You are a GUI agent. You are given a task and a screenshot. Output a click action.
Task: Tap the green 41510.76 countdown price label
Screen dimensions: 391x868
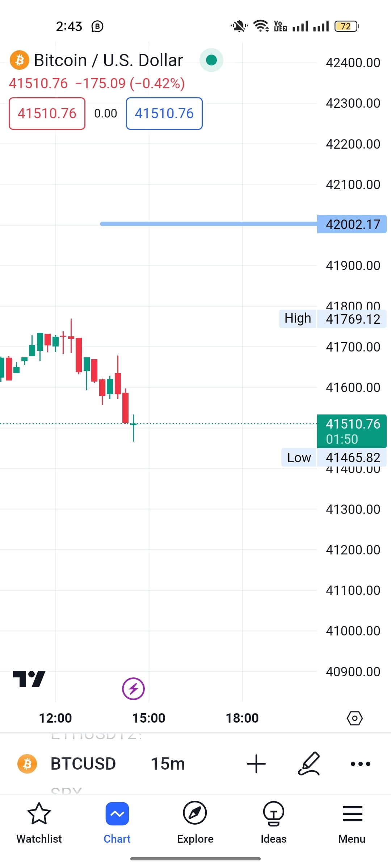[x=351, y=431]
